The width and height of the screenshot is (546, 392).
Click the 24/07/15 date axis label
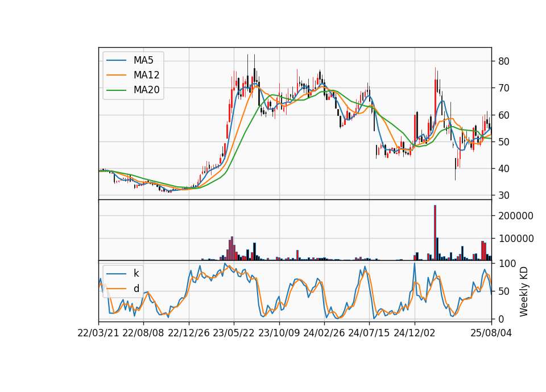click(369, 333)
